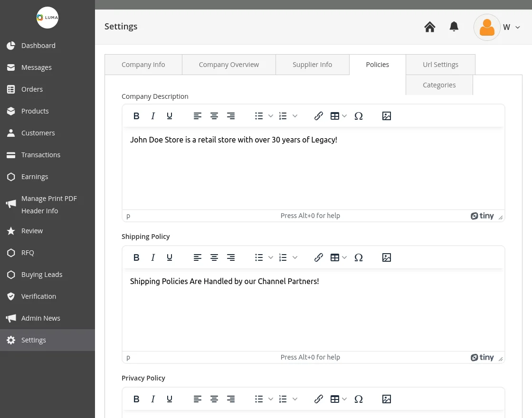This screenshot has width=532, height=418.
Task: Insert special character in Shipping Policy editor
Action: coord(359,257)
